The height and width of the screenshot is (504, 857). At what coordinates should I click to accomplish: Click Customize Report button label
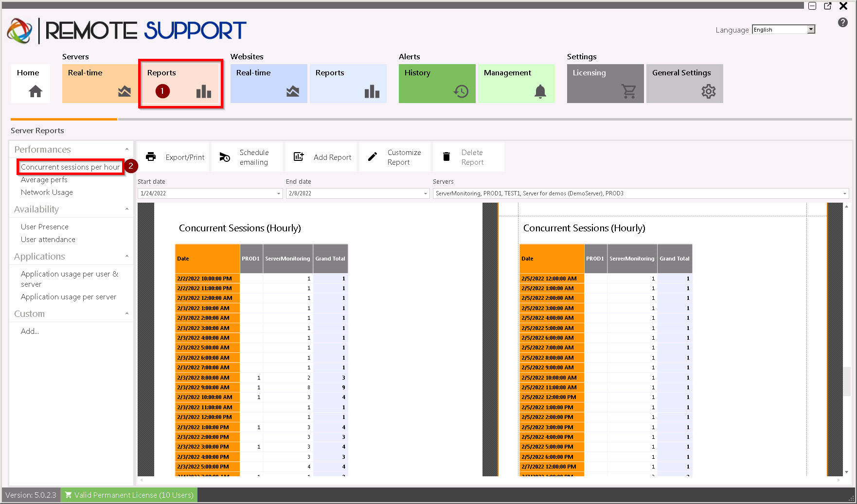[404, 157]
